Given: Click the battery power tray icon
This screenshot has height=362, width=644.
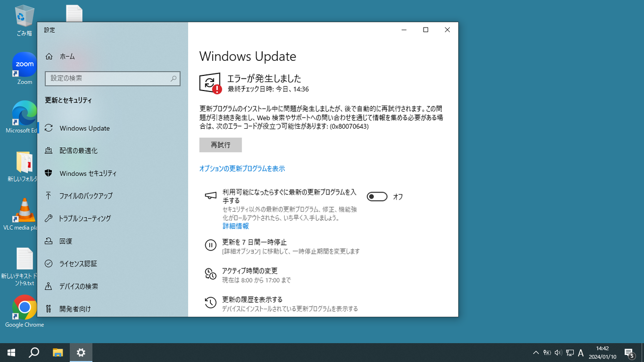Looking at the screenshot, I should (x=547, y=353).
